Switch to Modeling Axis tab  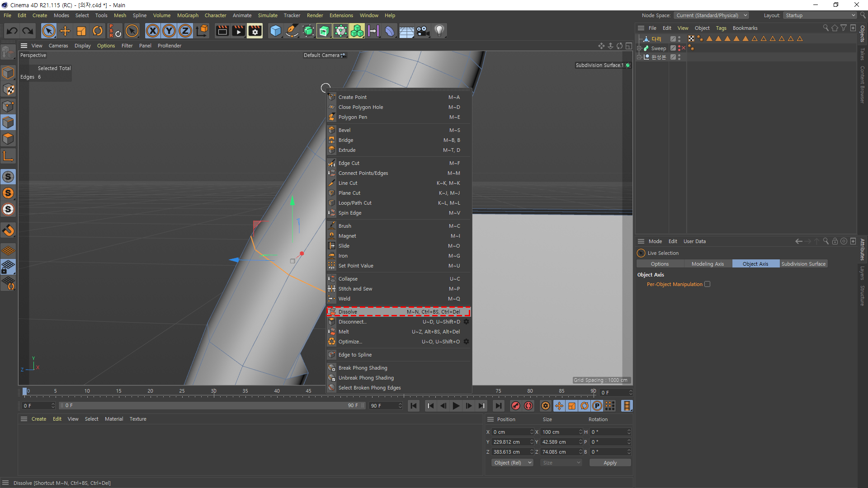pos(708,264)
